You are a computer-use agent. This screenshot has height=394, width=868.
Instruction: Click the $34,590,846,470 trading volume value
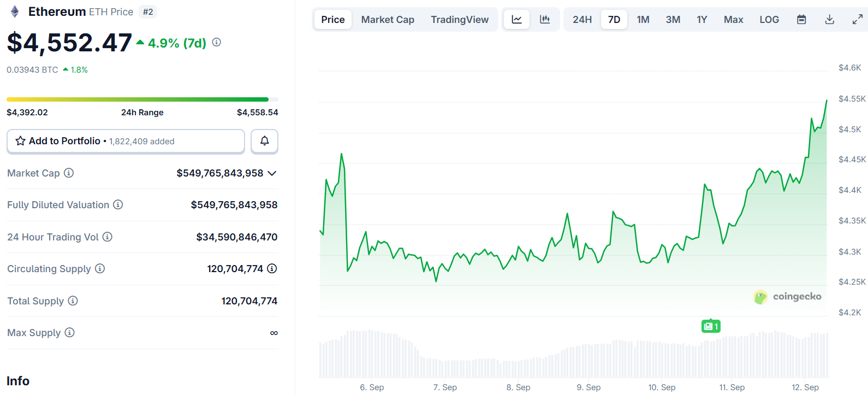pyautogui.click(x=237, y=237)
